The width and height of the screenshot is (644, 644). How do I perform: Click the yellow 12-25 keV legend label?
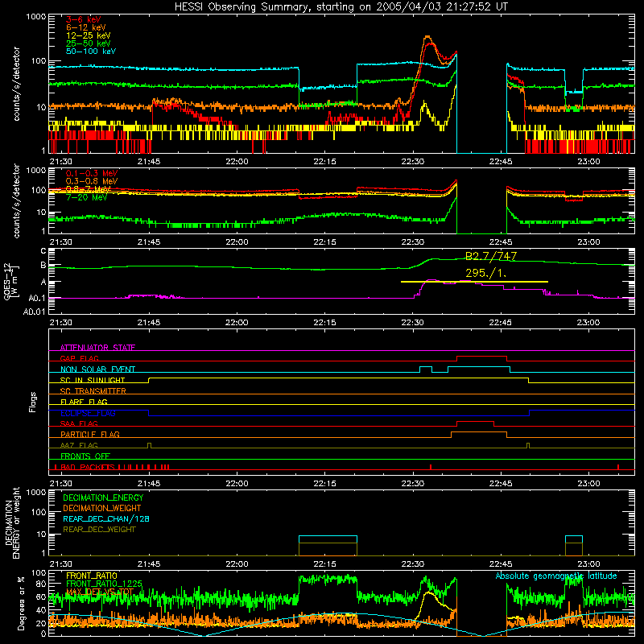(89, 35)
